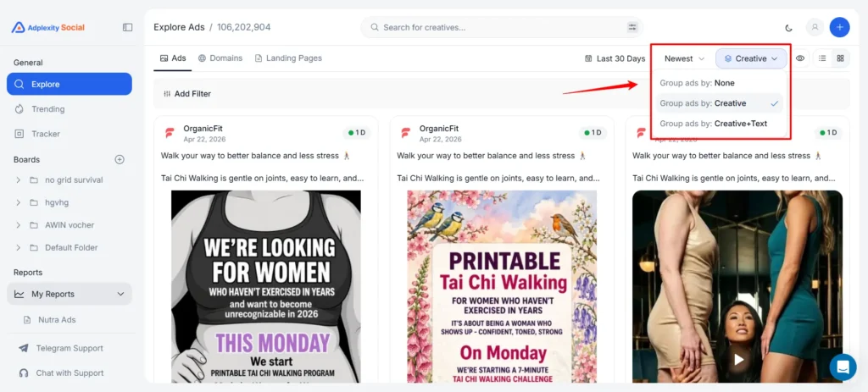The height and width of the screenshot is (392, 868).
Task: Open the live chat bubble
Action: (843, 367)
